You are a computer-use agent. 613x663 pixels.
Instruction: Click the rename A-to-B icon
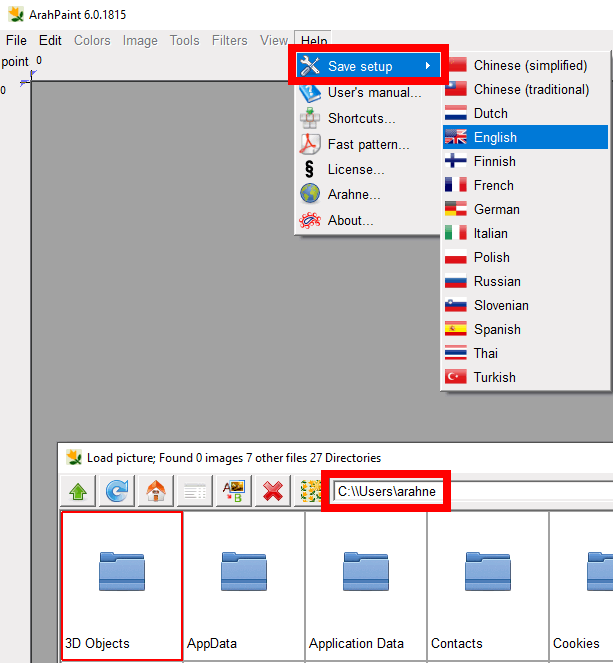tap(234, 491)
